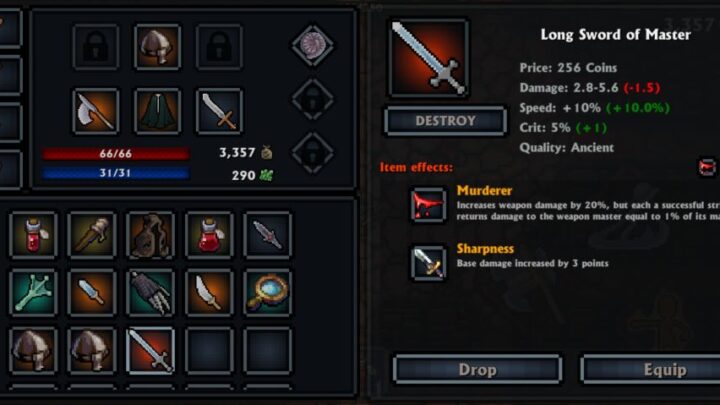This screenshot has height=405, width=720.
Task: Select the green branching coral item
Action: click(x=33, y=293)
